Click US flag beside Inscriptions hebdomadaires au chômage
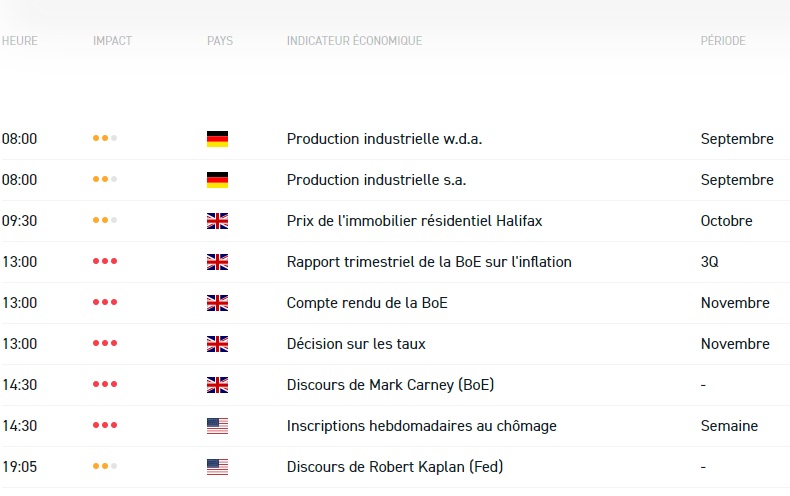The image size is (790, 496). 217,426
